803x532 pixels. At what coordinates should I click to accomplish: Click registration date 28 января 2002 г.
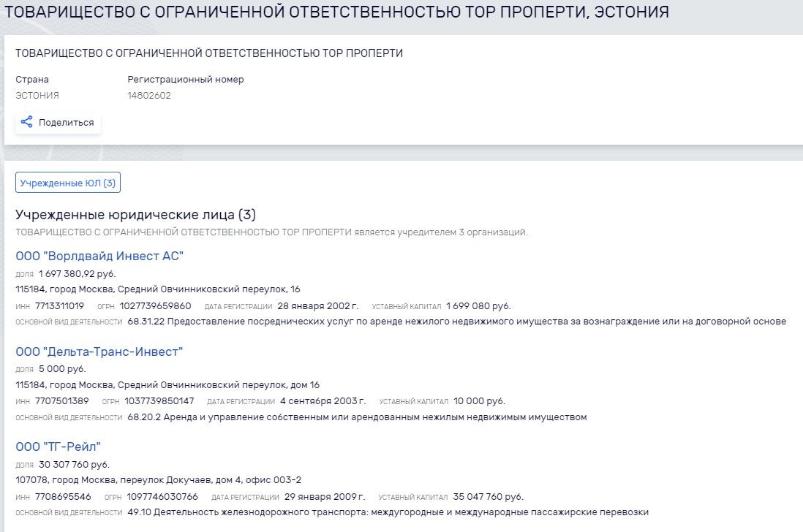pyautogui.click(x=318, y=306)
